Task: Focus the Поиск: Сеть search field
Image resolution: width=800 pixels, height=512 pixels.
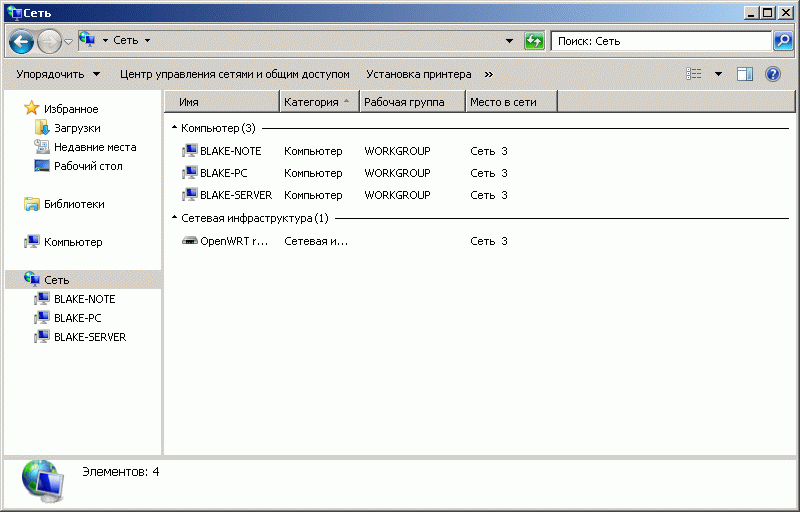Action: pyautogui.click(x=661, y=41)
